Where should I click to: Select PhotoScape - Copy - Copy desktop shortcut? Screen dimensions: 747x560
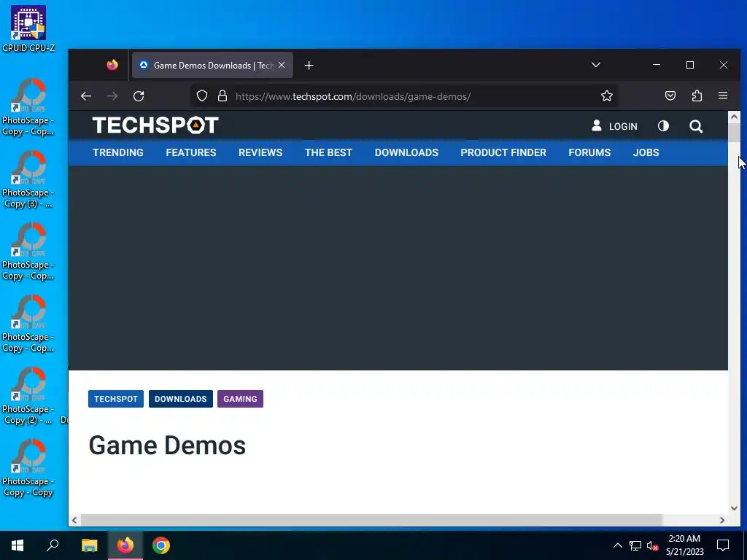point(28,469)
